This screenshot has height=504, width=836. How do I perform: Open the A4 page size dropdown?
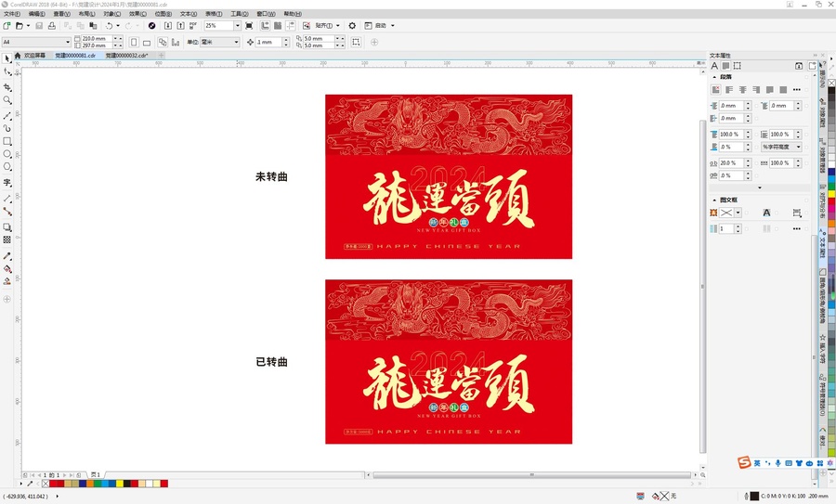point(68,42)
